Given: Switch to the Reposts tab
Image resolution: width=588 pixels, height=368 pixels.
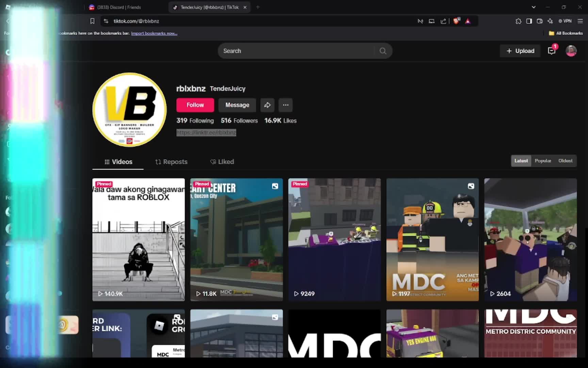Looking at the screenshot, I should point(171,162).
